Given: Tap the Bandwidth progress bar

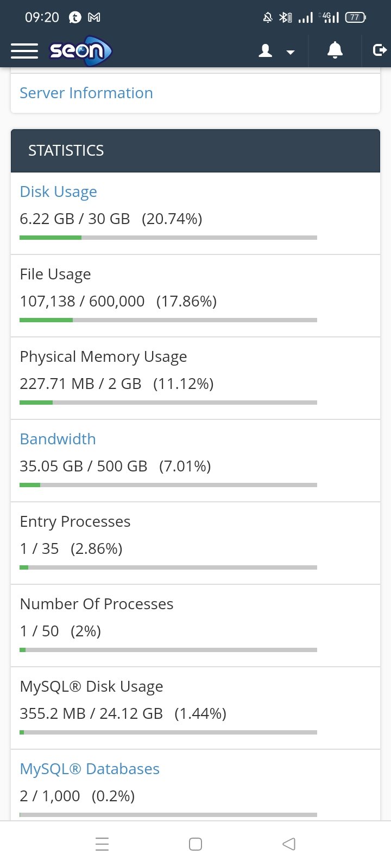Looking at the screenshot, I should pyautogui.click(x=168, y=485).
